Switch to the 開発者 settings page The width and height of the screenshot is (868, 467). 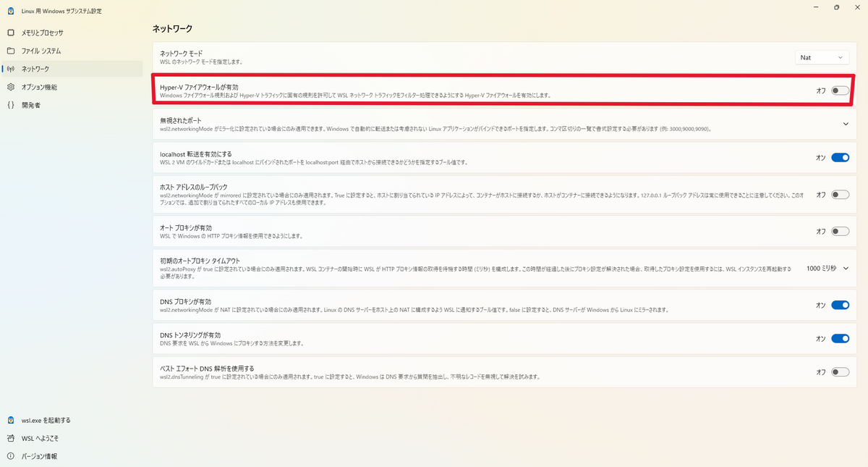[31, 105]
